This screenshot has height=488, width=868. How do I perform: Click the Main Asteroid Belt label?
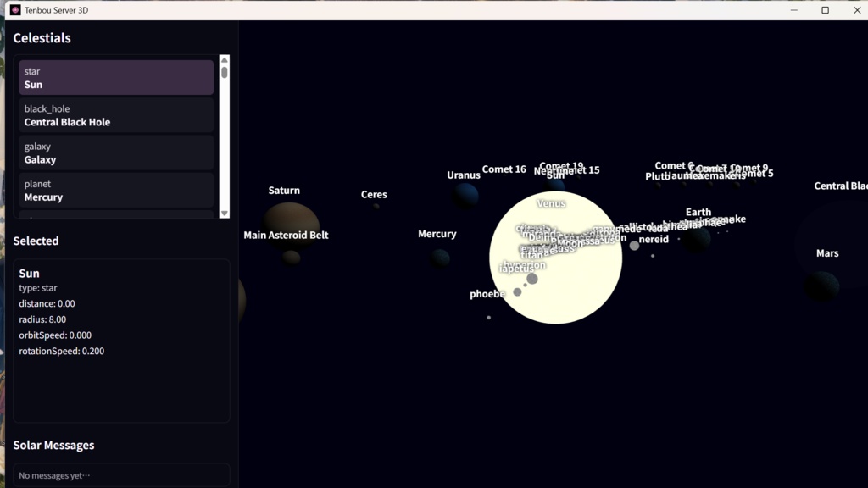[287, 235]
